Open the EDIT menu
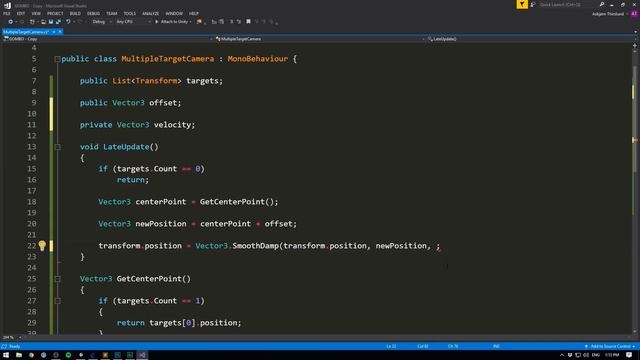The height and width of the screenshot is (360, 640). coord(21,13)
